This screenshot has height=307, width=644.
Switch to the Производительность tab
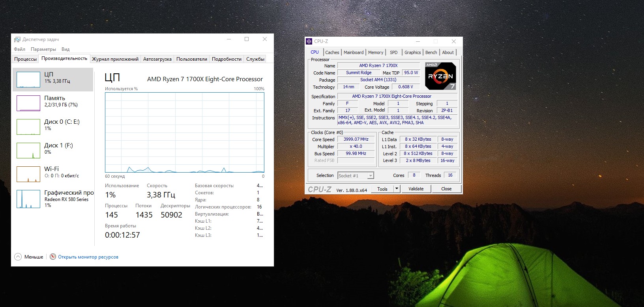pyautogui.click(x=64, y=58)
